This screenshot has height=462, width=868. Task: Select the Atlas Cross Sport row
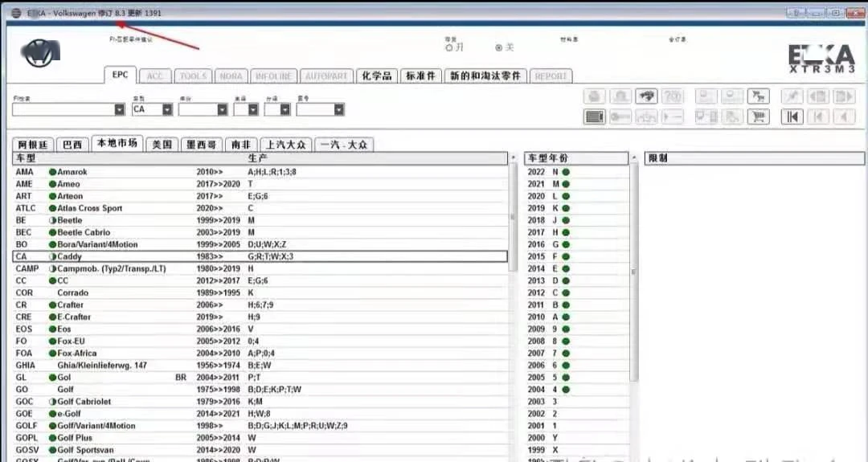(260, 209)
